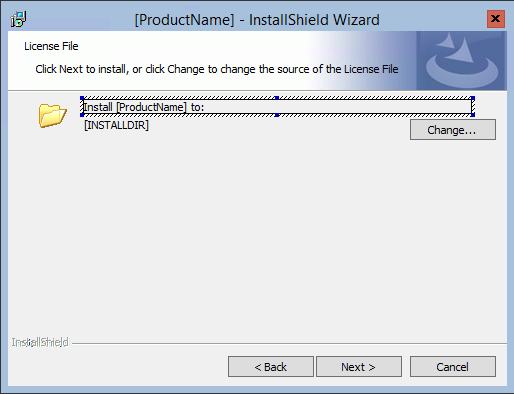Click the InstallShield branding text
Viewport: 514px width, 394px height.
40,342
